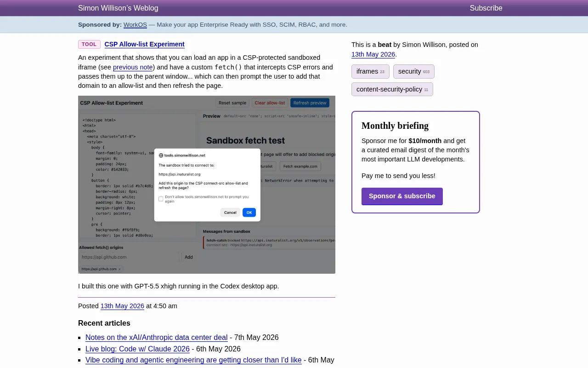Visit the WorkOS sponsor link
This screenshot has height=368, width=588.
135,25
